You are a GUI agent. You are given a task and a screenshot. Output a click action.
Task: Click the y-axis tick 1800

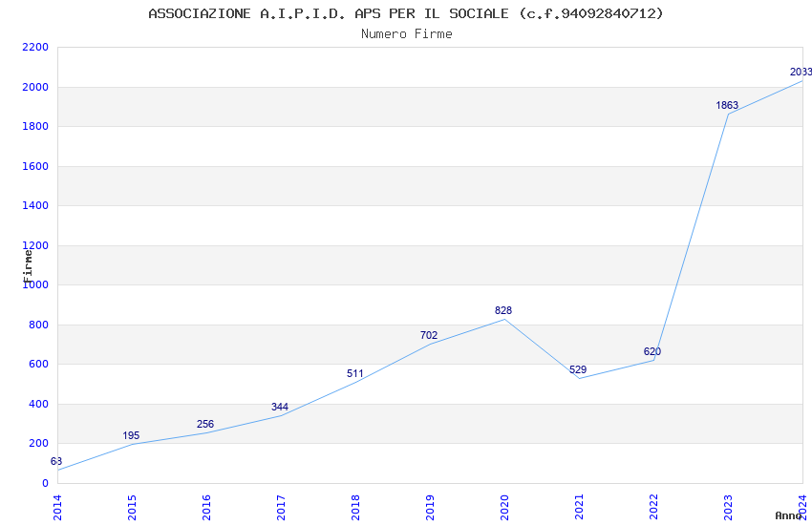point(35,126)
